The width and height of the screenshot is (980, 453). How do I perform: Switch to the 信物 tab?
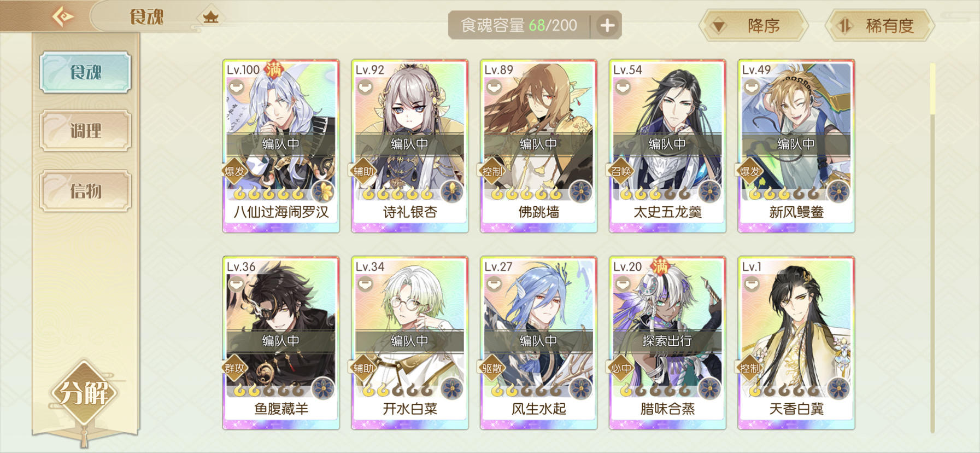click(85, 191)
